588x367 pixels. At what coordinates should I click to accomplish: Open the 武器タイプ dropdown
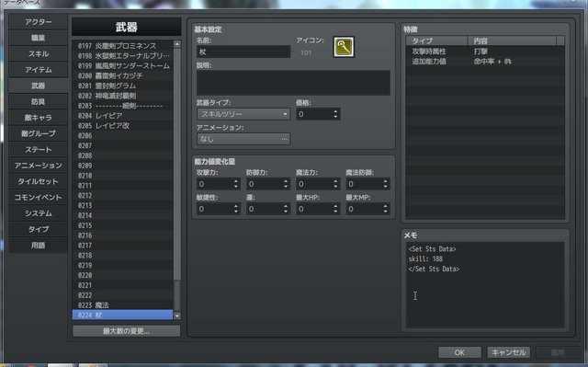pos(243,114)
